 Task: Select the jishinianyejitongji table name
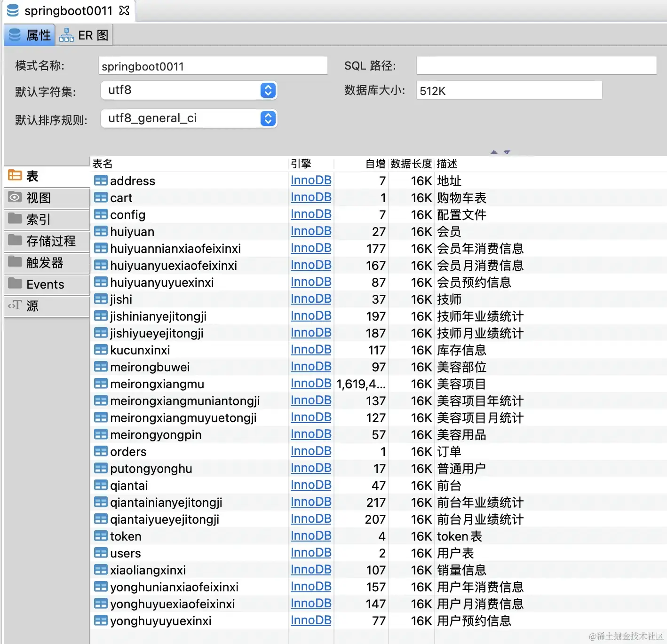click(x=158, y=316)
